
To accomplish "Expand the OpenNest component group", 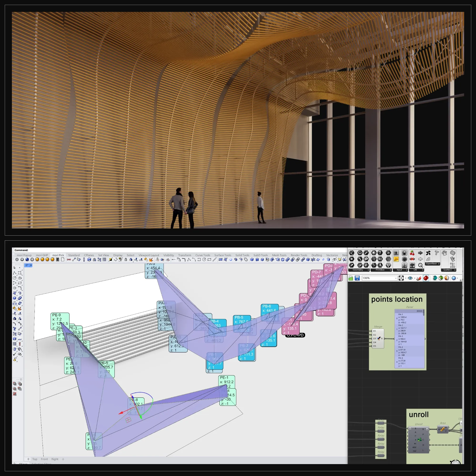I will (433, 264).
